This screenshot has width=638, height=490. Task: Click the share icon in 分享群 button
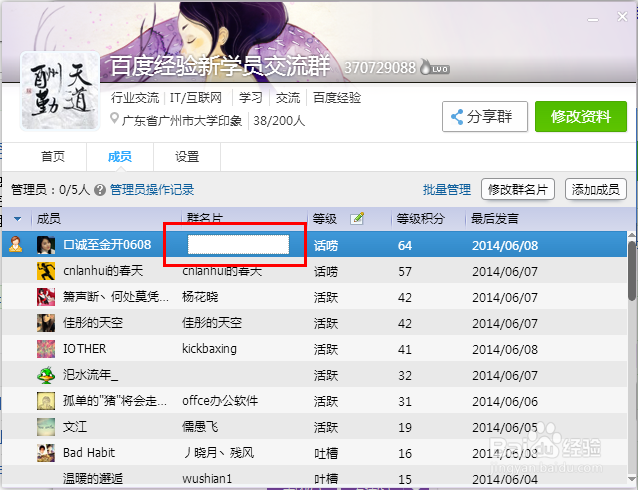coord(457,117)
